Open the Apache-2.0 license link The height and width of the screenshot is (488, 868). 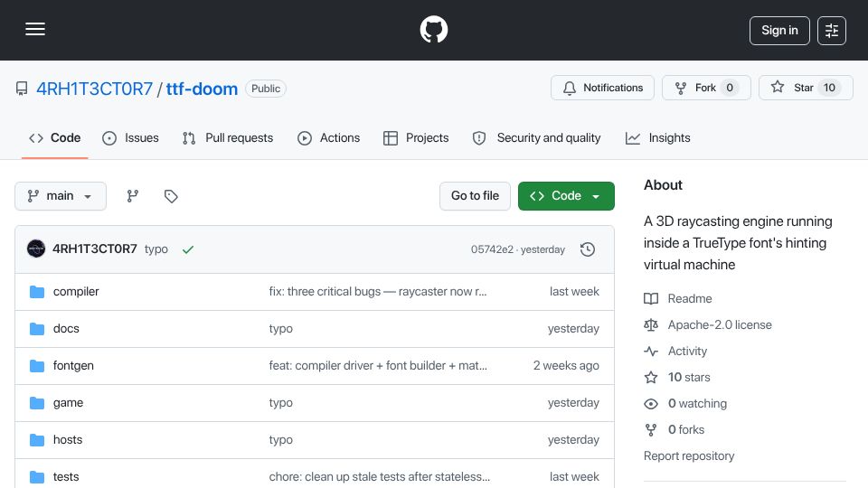(x=708, y=324)
